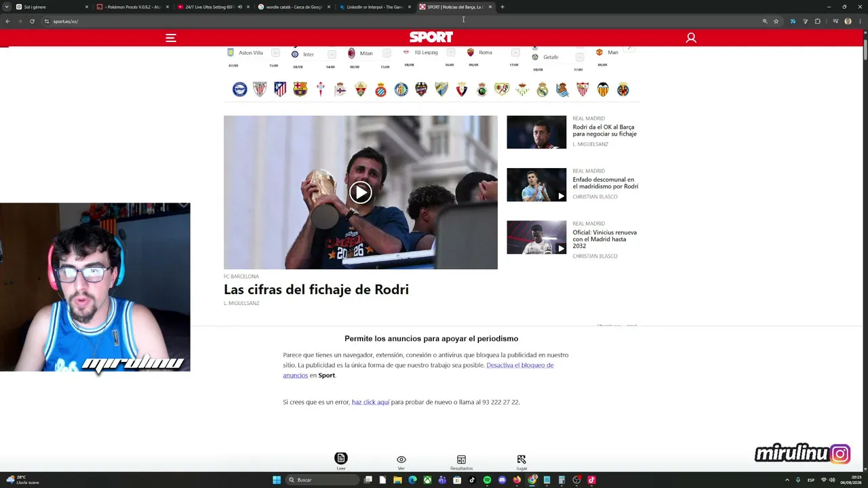Click the 'haz click aquí' link
868x488 pixels.
click(x=370, y=402)
